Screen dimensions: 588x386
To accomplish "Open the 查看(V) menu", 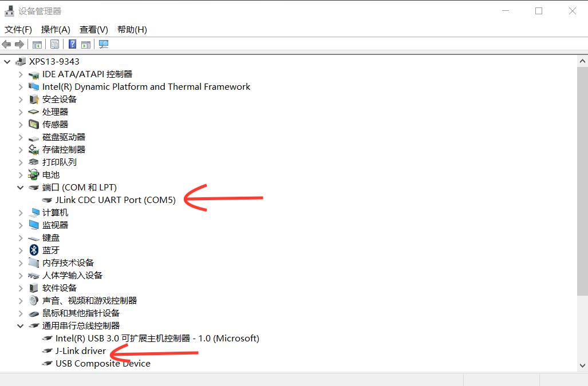I will (x=94, y=29).
